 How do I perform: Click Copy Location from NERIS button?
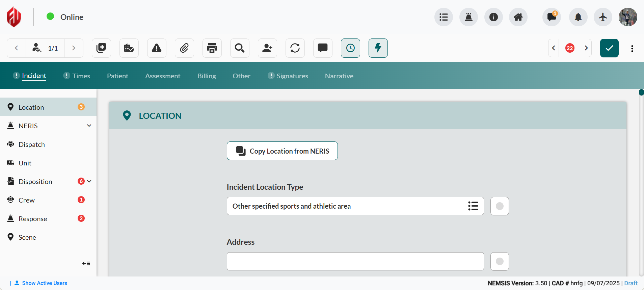(282, 151)
